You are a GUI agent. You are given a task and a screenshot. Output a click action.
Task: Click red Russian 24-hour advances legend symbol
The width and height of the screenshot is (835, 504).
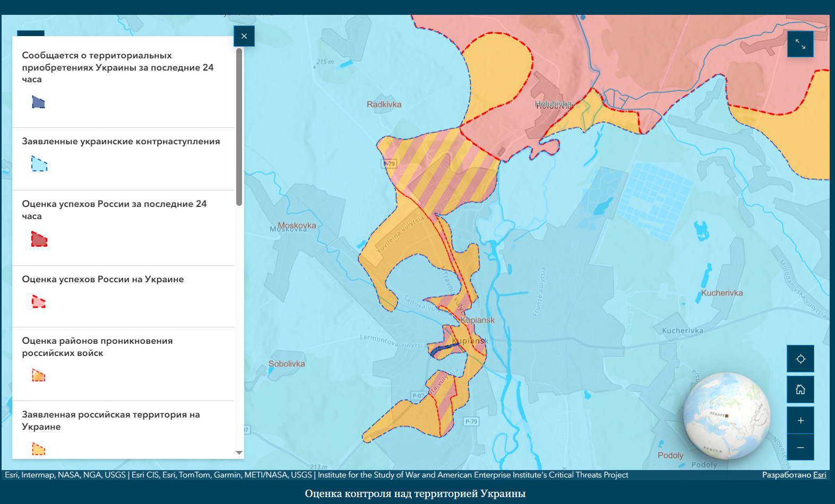[x=39, y=239]
